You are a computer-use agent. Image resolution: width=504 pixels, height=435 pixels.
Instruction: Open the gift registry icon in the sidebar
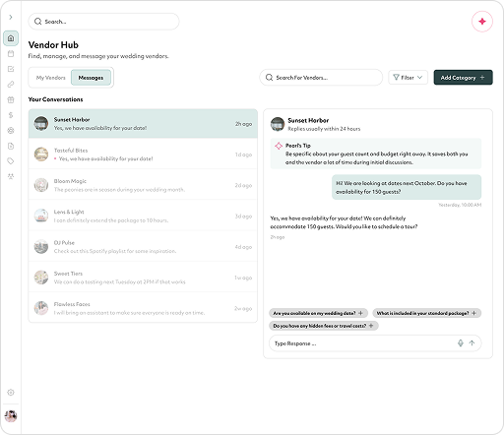click(11, 99)
